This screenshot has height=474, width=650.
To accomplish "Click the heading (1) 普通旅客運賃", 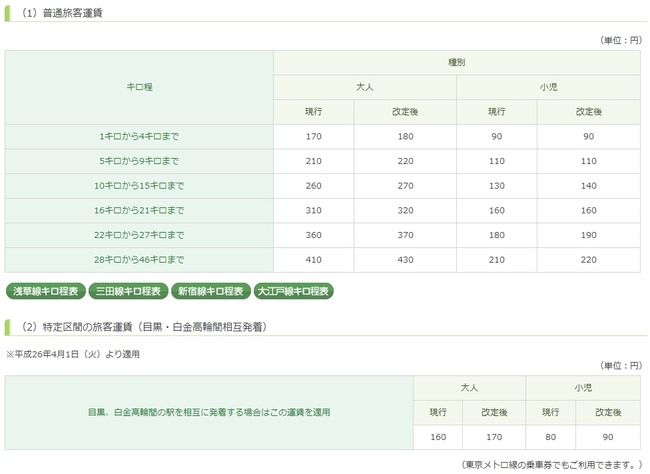I will [x=61, y=13].
